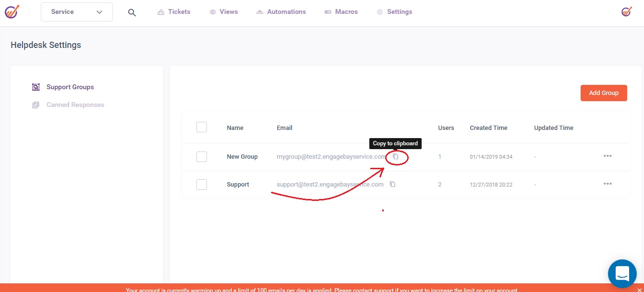Click the EngageBay logo in top-left corner
Screen dimensions: 644x292
pyautogui.click(x=12, y=12)
